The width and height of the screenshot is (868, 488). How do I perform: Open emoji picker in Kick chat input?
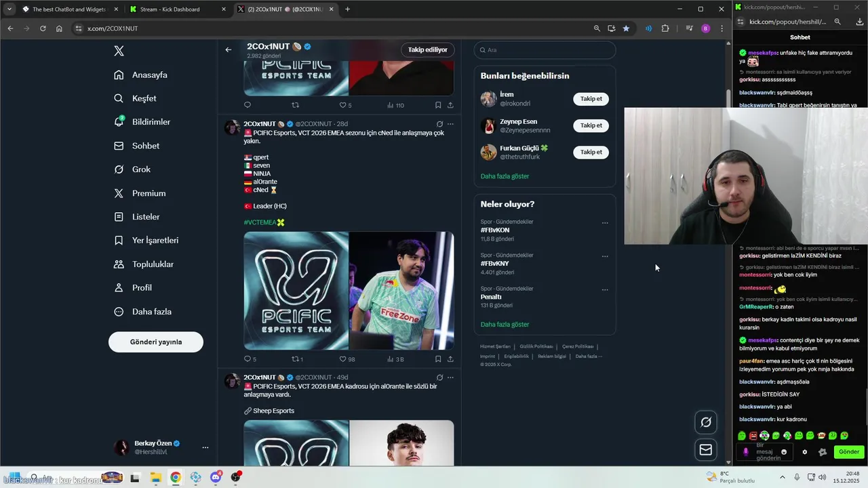tap(785, 452)
